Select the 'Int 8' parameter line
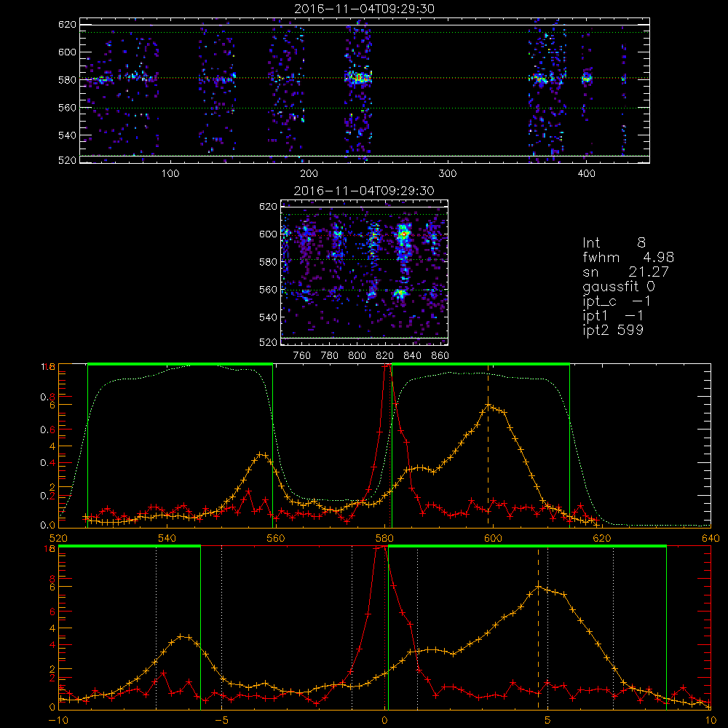This screenshot has width=728, height=728. [x=614, y=242]
